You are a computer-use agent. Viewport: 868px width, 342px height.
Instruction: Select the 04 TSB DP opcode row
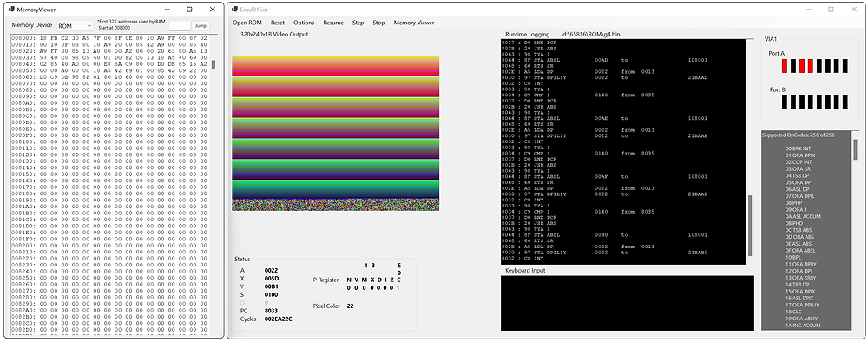point(798,176)
